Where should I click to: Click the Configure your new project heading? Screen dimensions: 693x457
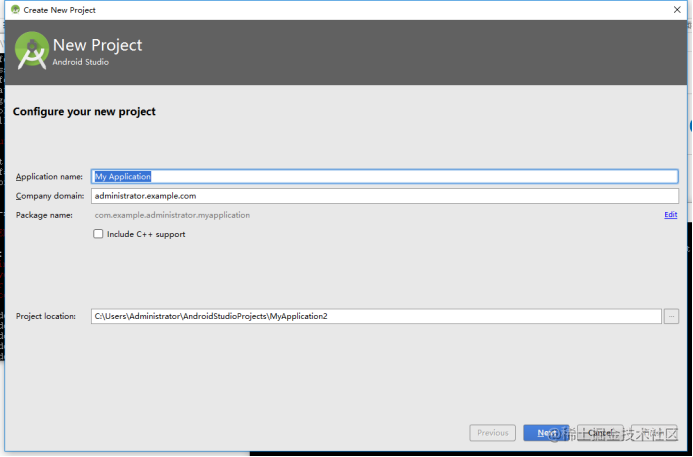coord(84,111)
